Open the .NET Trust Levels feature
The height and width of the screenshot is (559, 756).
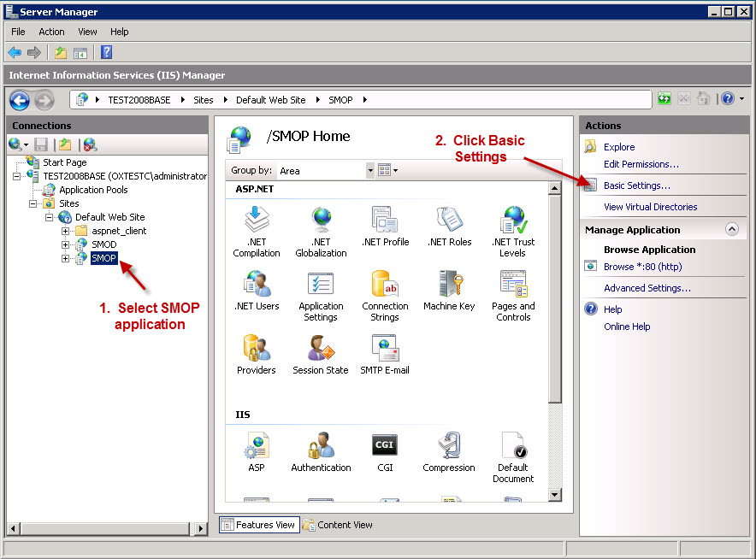pyautogui.click(x=513, y=232)
